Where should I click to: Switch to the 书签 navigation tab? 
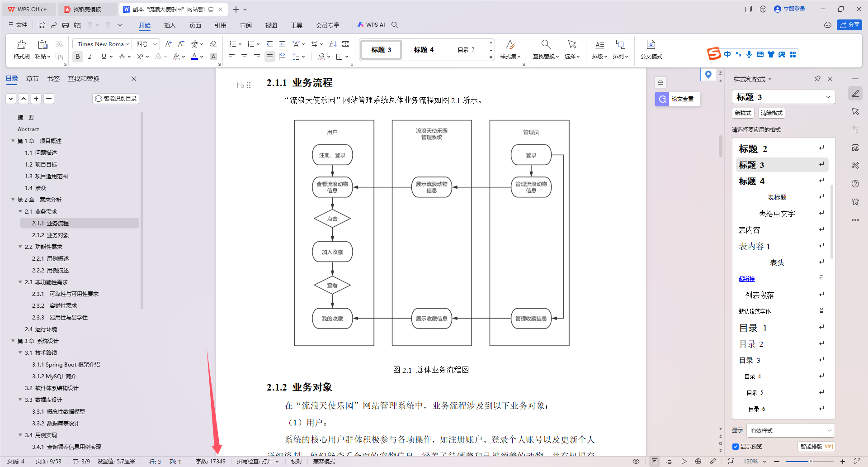[53, 79]
